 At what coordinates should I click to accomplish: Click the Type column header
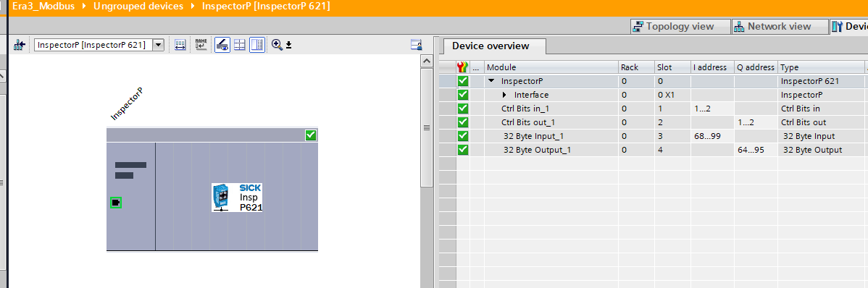coord(821,67)
